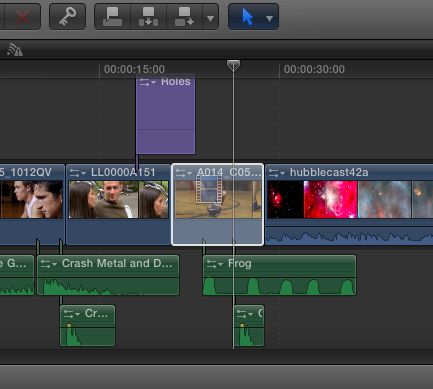Click the 00:00:15:00 ruler timecode
The height and width of the screenshot is (389, 433).
pos(134,69)
